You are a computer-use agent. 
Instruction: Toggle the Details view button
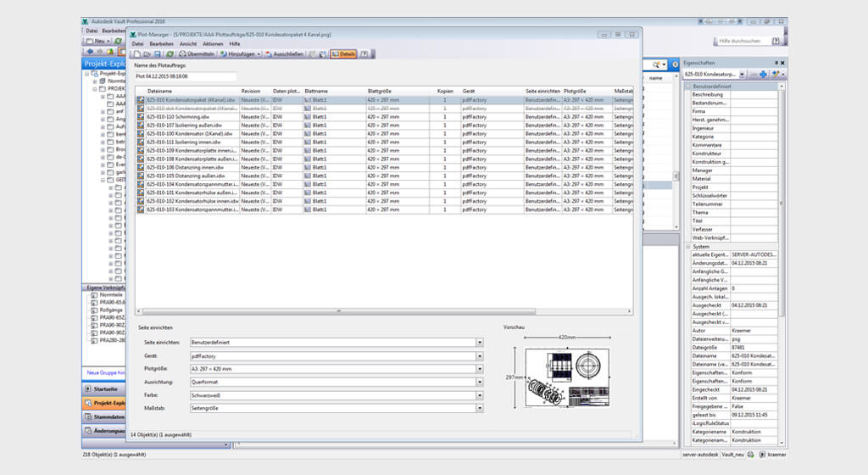(343, 53)
